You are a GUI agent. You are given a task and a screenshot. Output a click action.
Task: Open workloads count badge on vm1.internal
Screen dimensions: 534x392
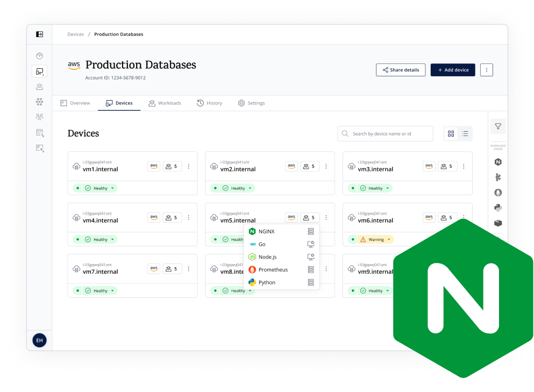[x=172, y=166]
